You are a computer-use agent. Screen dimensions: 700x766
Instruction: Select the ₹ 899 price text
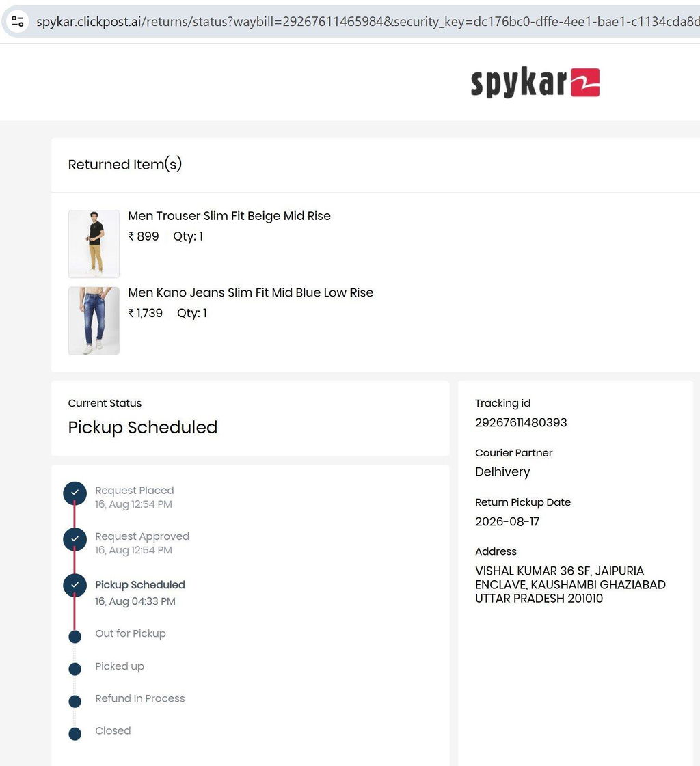(144, 236)
